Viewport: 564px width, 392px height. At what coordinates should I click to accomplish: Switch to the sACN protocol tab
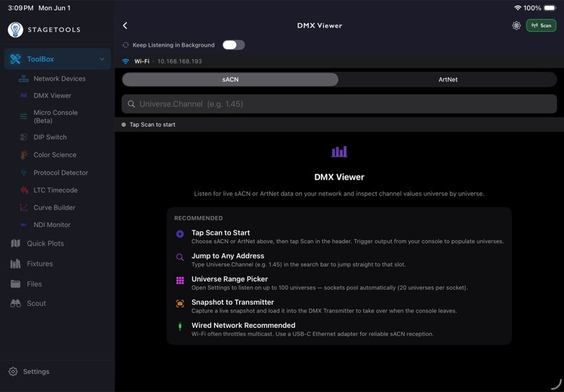231,80
